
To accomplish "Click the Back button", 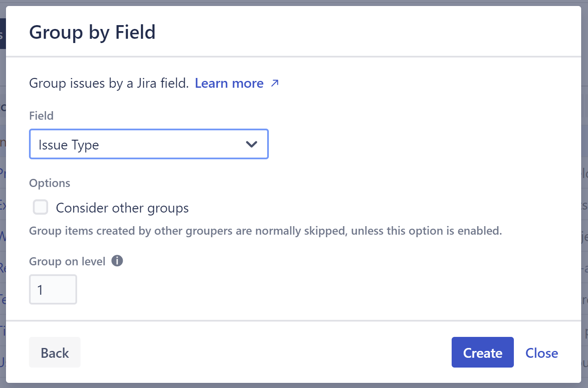I will pyautogui.click(x=55, y=352).
